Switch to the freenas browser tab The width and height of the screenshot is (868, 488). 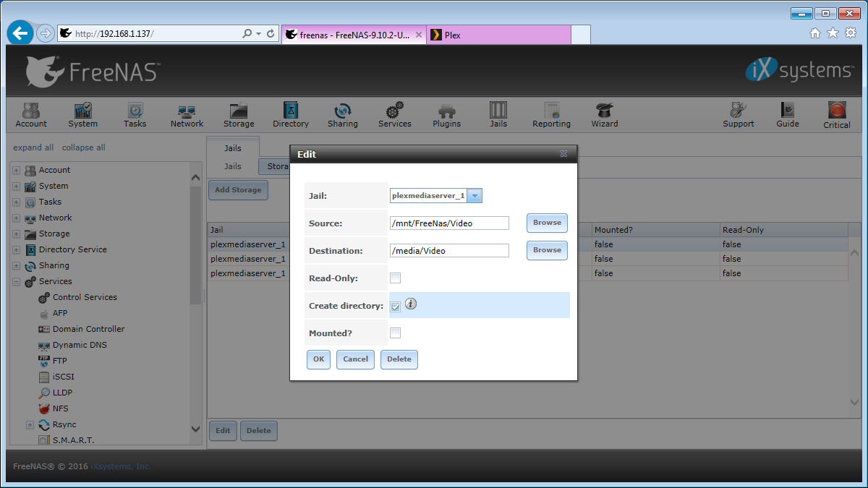pos(353,35)
